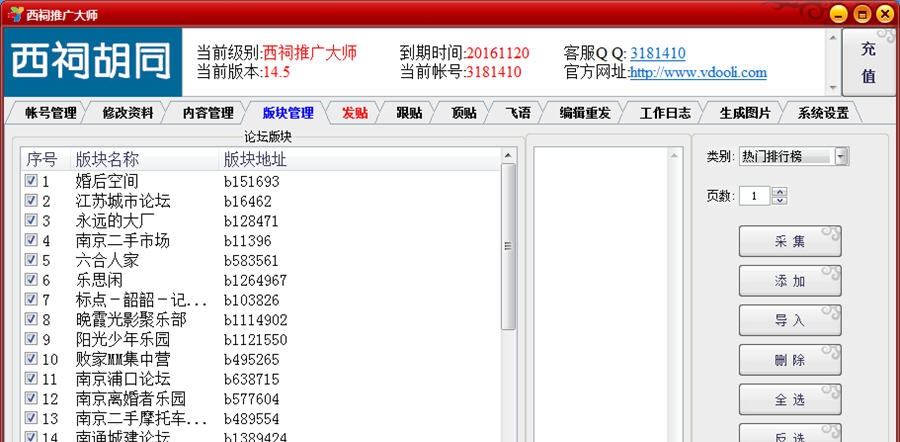Open the 生成图片 tab

(x=745, y=113)
